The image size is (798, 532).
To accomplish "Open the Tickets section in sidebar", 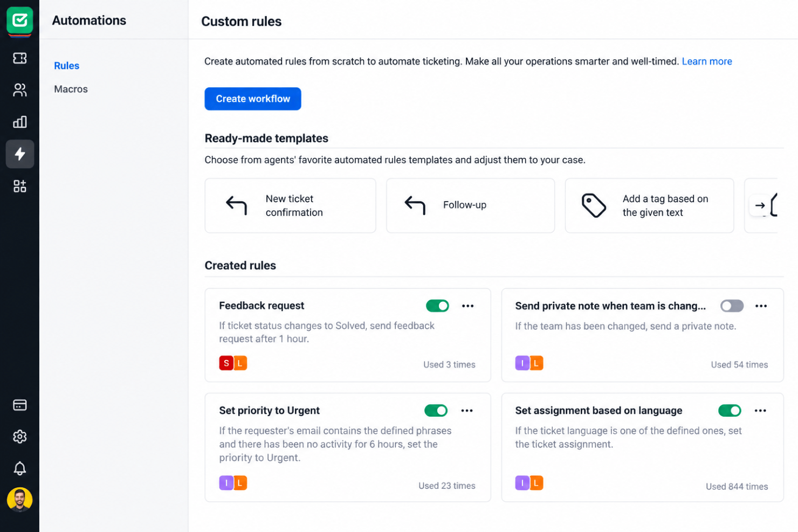I will (x=19, y=58).
